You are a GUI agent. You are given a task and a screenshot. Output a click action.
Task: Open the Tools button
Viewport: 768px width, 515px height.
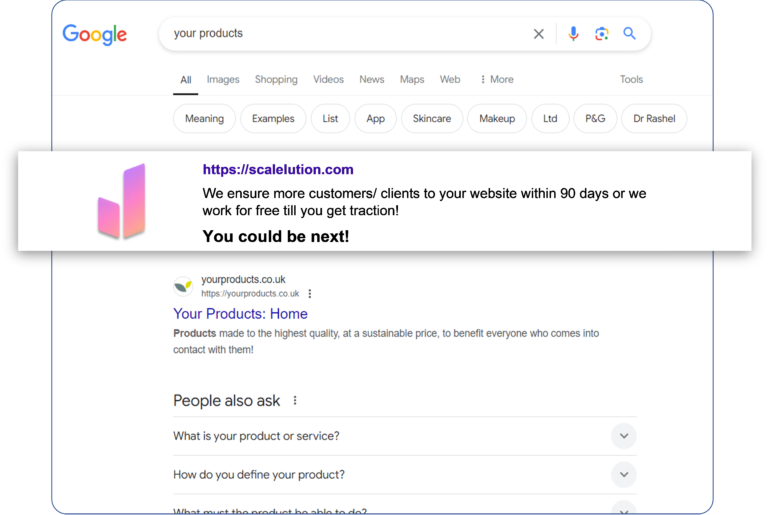click(631, 80)
